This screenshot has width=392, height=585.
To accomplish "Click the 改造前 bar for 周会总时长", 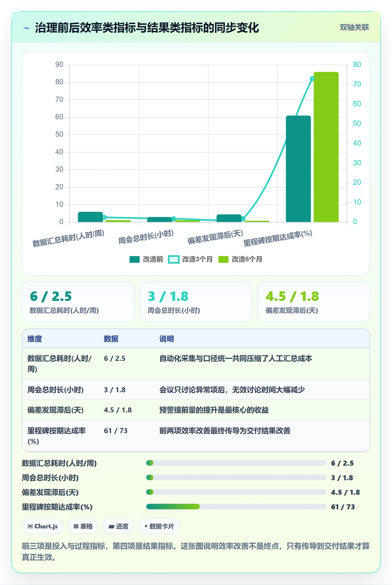I will point(160,220).
